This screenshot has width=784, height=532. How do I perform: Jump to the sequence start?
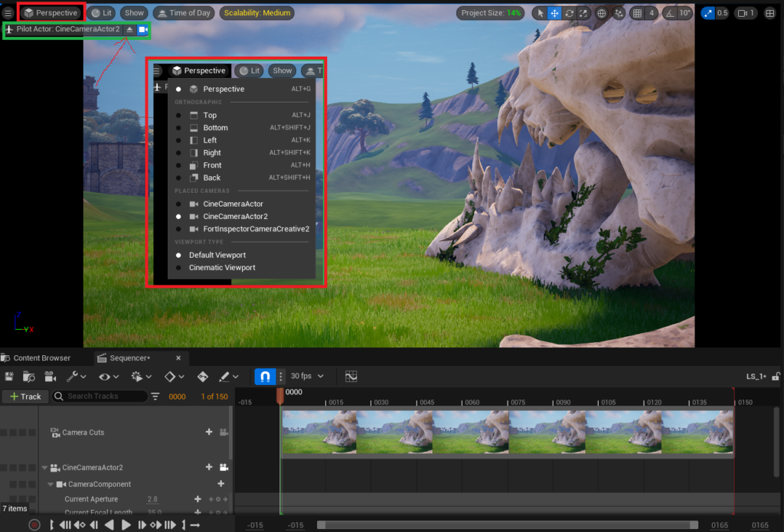[51, 525]
